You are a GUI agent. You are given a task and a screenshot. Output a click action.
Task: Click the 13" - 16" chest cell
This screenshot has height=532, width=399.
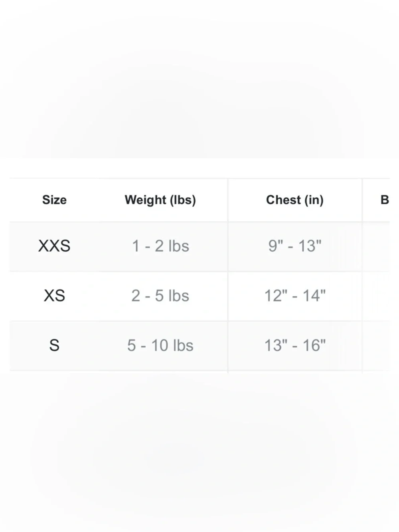[x=295, y=345]
